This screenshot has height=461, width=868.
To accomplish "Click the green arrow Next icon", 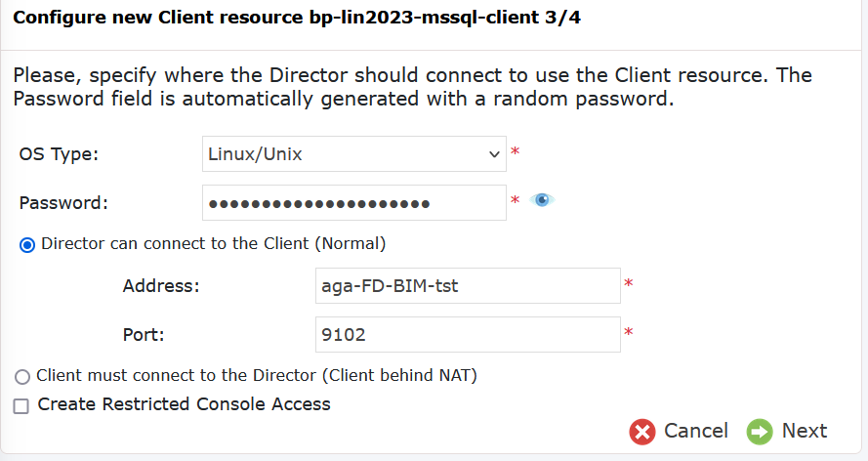I will (760, 432).
